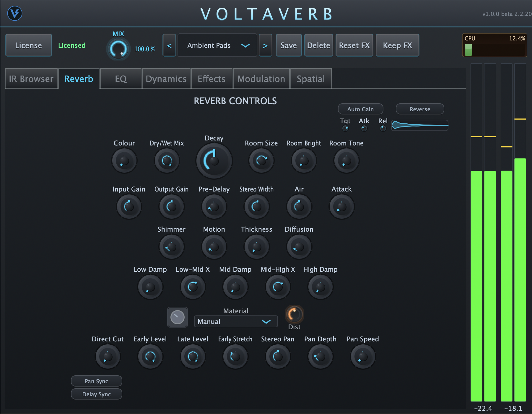The height and width of the screenshot is (414, 532).
Task: Select the Reverb tab
Action: pos(79,79)
